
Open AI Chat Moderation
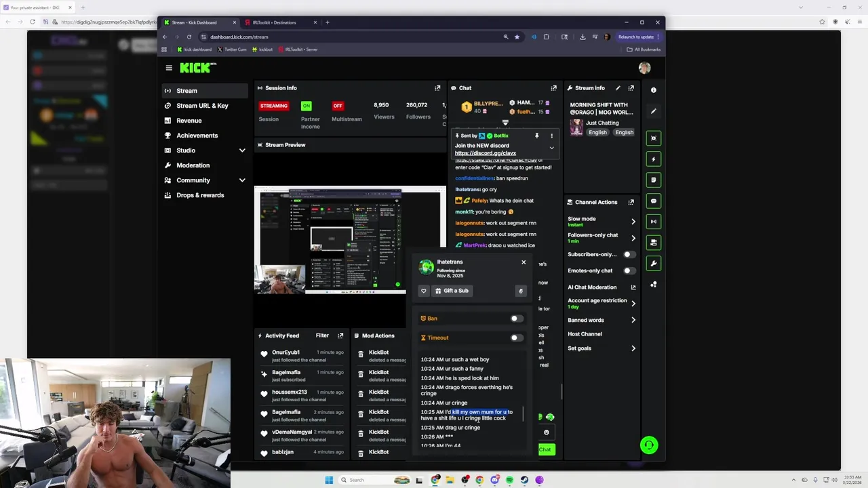pyautogui.click(x=601, y=287)
